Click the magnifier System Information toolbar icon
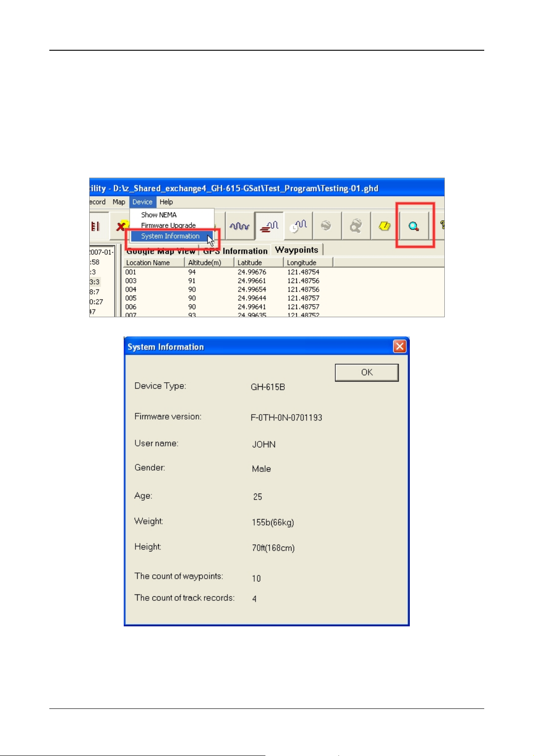The height and width of the screenshot is (756, 534). click(x=414, y=226)
